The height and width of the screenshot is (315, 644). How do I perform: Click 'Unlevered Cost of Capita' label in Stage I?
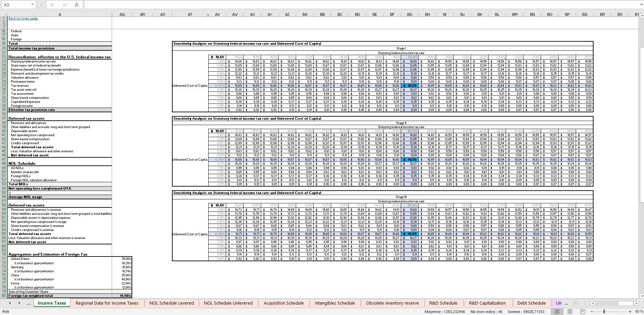pos(190,86)
